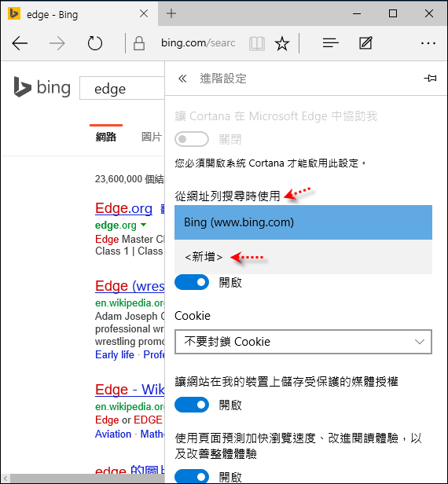Screen dimensions: 448x484
Task: Expand the edge.org green dropdown arrow
Action: click(143, 225)
